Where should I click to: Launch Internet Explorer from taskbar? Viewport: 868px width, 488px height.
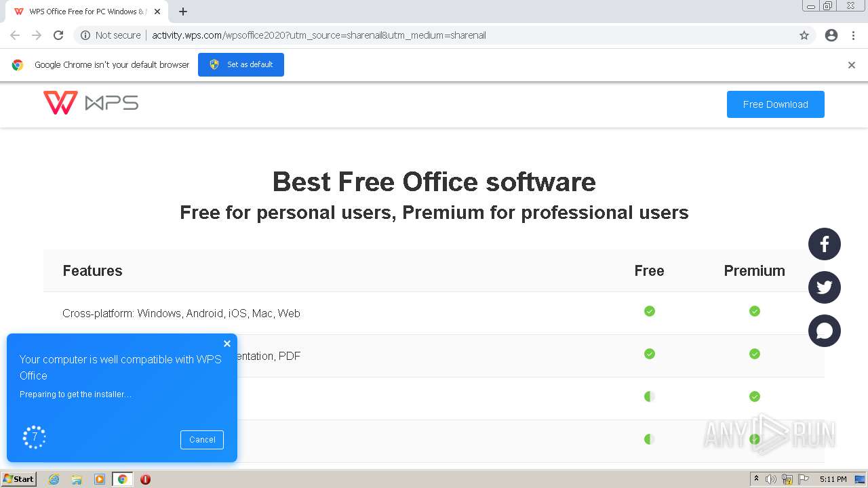coord(54,479)
